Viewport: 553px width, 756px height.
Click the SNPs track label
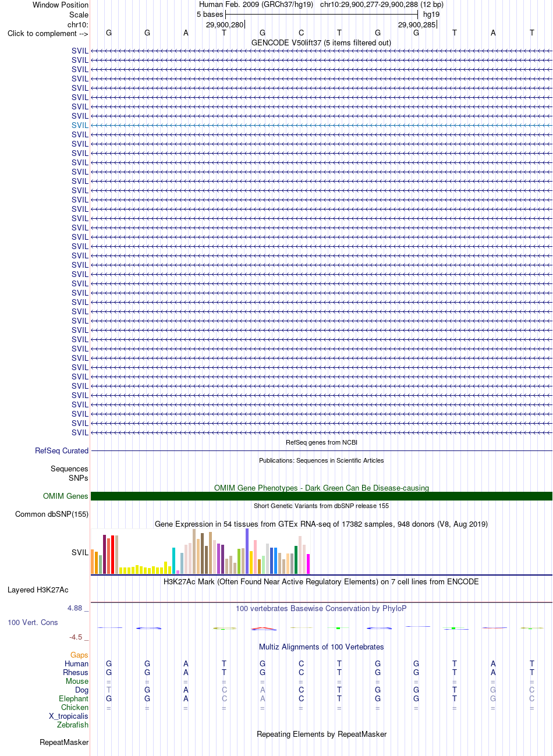coord(78,478)
